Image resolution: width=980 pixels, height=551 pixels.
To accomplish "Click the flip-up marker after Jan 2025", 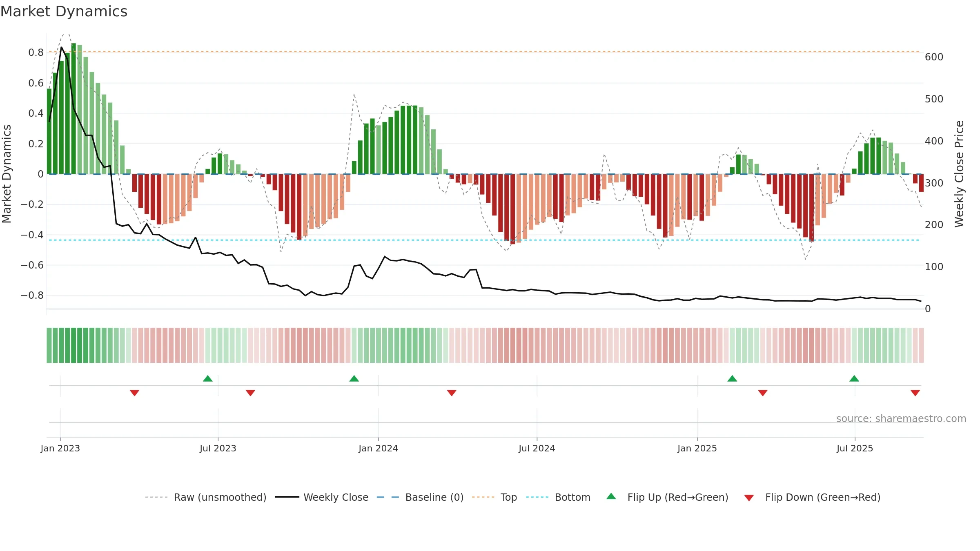I will click(x=732, y=378).
